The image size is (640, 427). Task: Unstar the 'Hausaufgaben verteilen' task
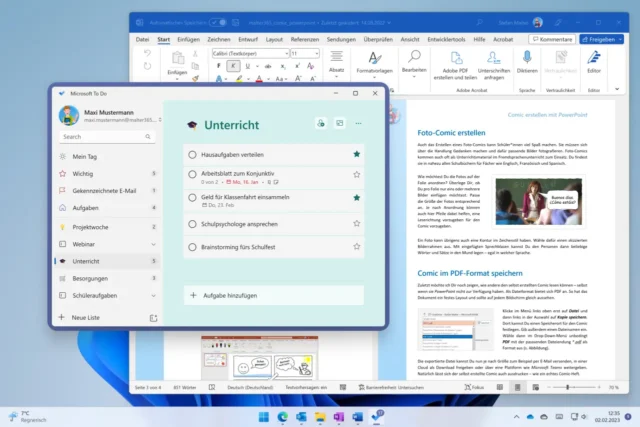(x=357, y=154)
